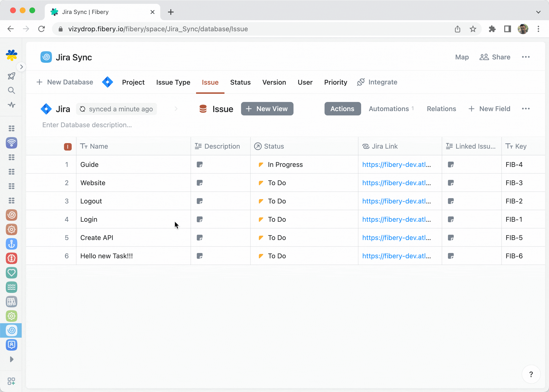Select the Issue database tab
Image resolution: width=549 pixels, height=392 pixels.
210,82
